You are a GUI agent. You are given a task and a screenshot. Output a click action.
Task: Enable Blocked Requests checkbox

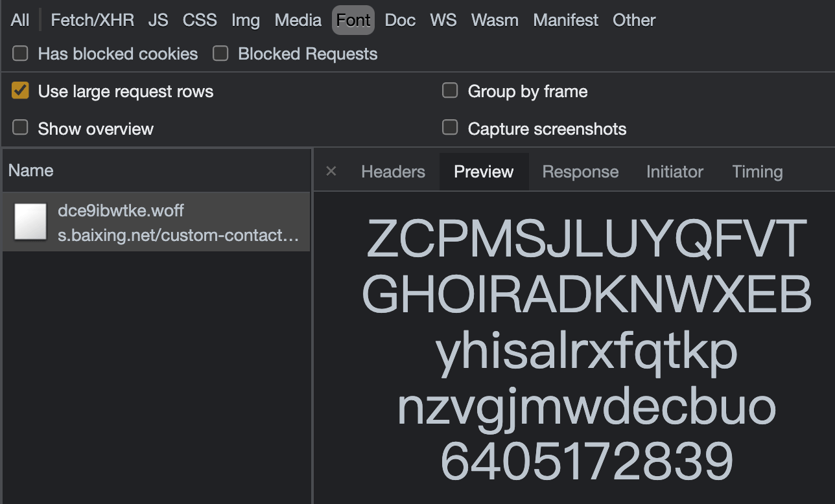tap(221, 54)
